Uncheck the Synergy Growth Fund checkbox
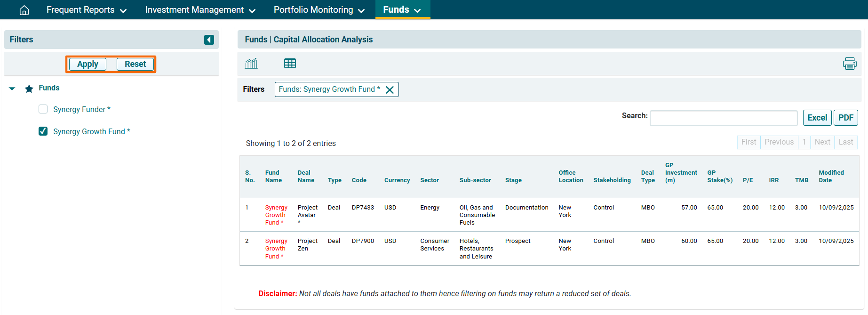This screenshot has width=868, height=315. (x=43, y=131)
